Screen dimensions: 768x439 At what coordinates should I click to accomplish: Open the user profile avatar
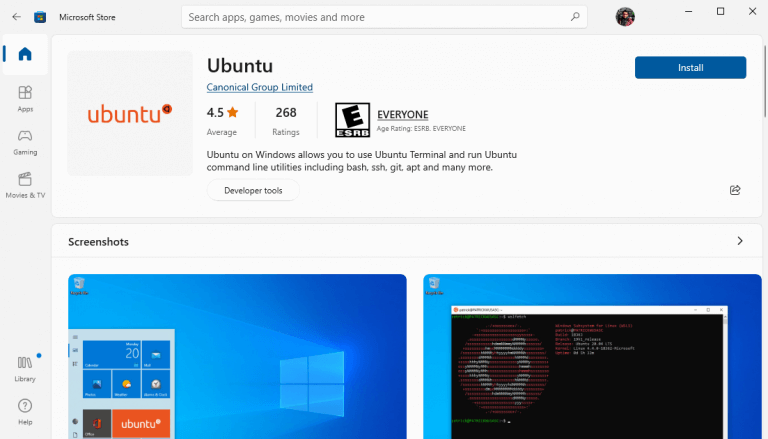tap(625, 17)
